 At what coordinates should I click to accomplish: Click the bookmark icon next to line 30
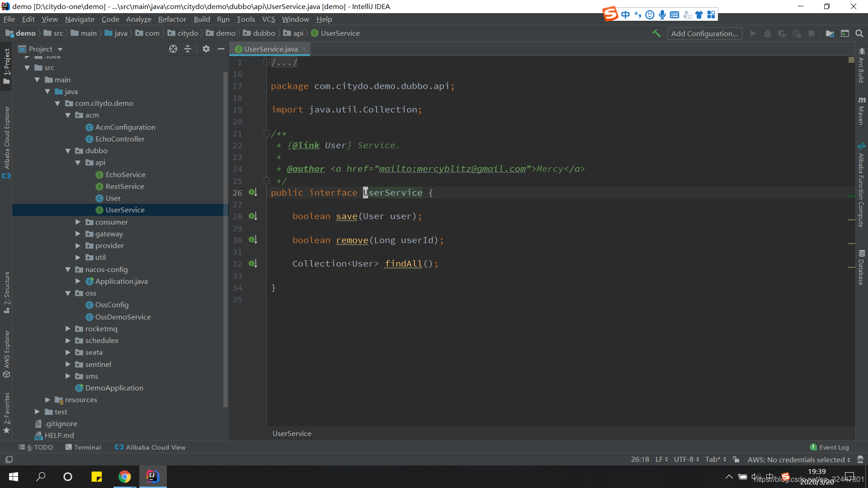click(x=251, y=239)
